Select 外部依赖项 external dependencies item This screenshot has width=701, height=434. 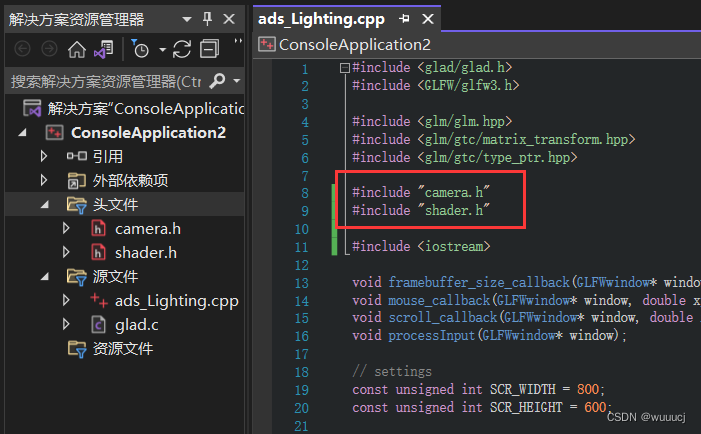click(x=131, y=181)
